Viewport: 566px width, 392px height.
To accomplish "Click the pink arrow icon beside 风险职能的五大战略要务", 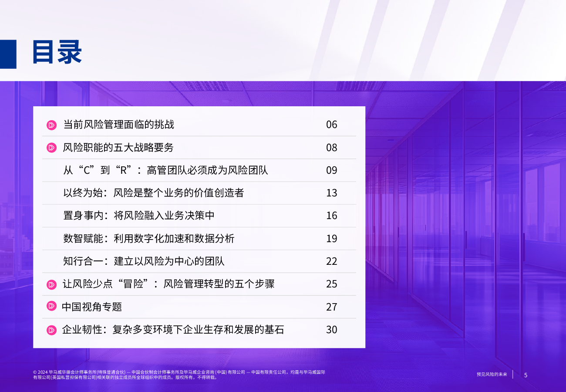I will pos(52,148).
